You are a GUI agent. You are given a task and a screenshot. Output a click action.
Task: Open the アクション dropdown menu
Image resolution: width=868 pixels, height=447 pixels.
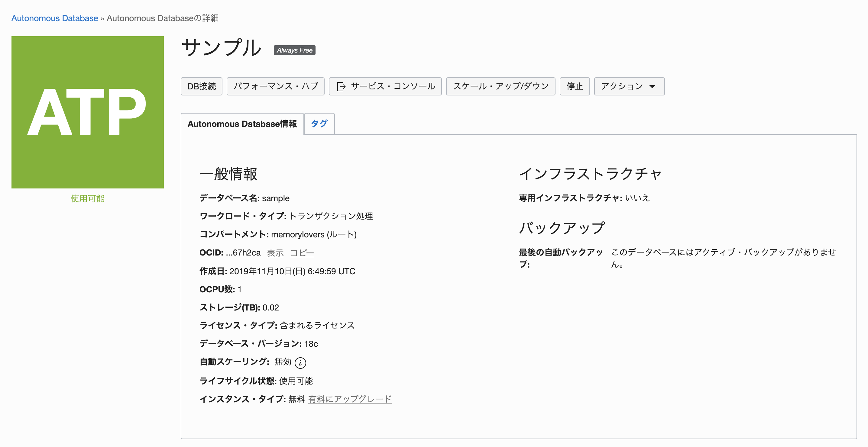(x=629, y=87)
